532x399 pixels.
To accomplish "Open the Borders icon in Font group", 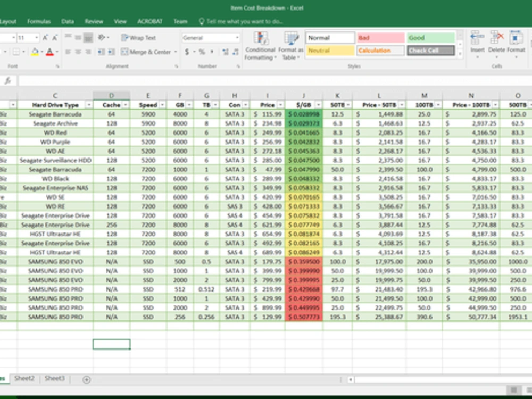I will point(16,52).
